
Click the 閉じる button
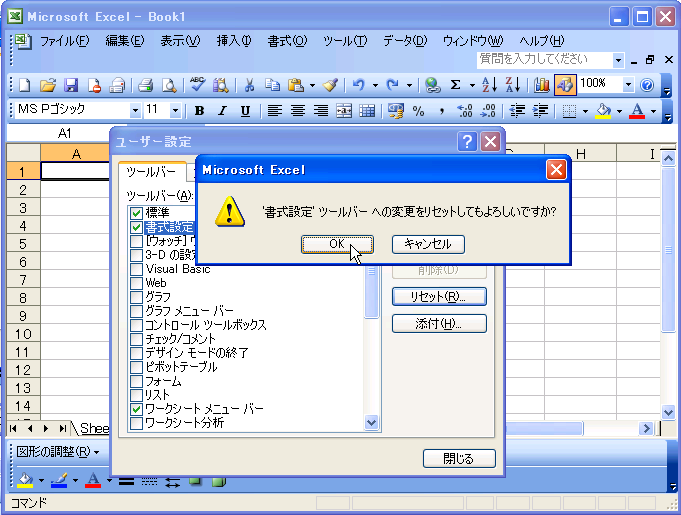point(459,459)
